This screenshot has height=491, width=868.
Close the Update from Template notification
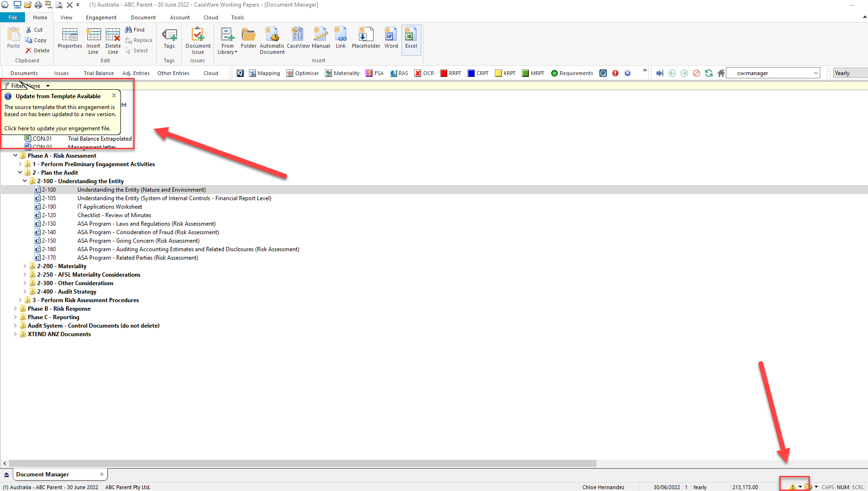[114, 95]
